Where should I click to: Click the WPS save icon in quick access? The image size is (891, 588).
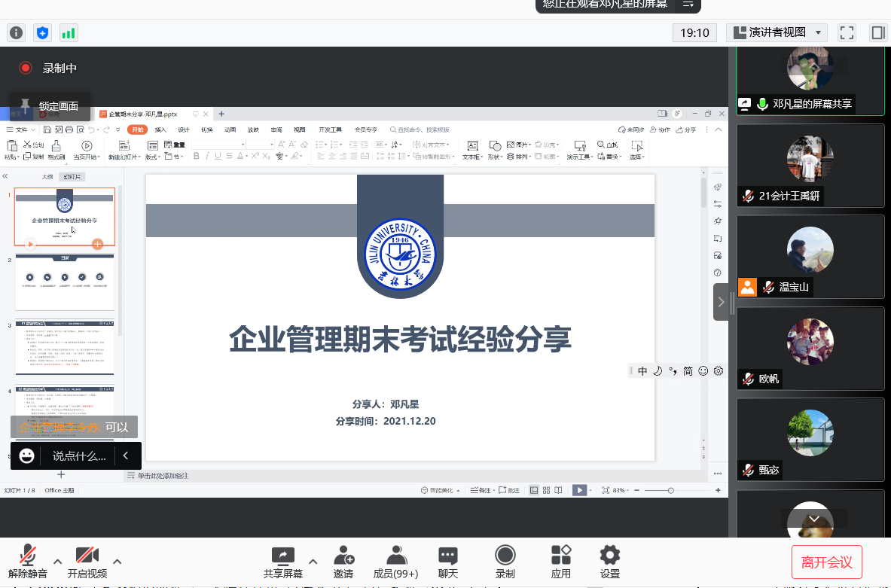(47, 129)
